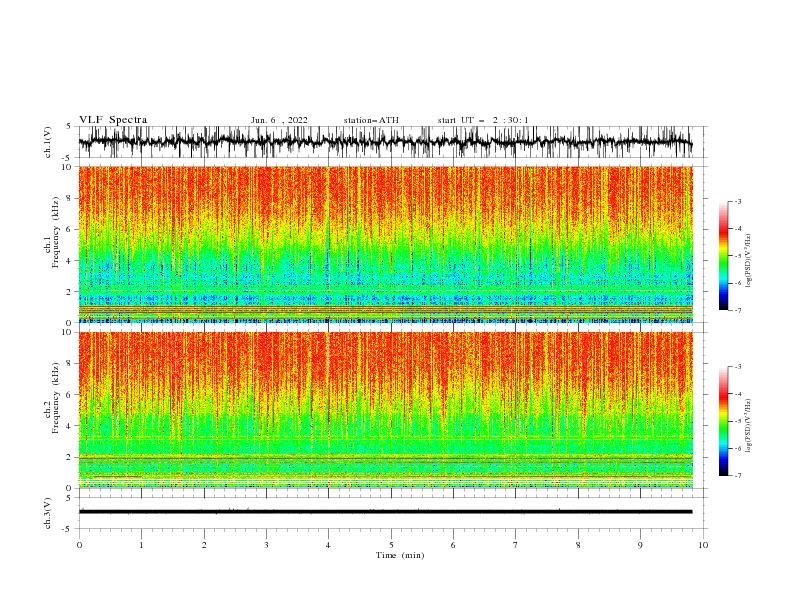Click time axis tick label "6"
The width and height of the screenshot is (792, 612).
(x=453, y=545)
